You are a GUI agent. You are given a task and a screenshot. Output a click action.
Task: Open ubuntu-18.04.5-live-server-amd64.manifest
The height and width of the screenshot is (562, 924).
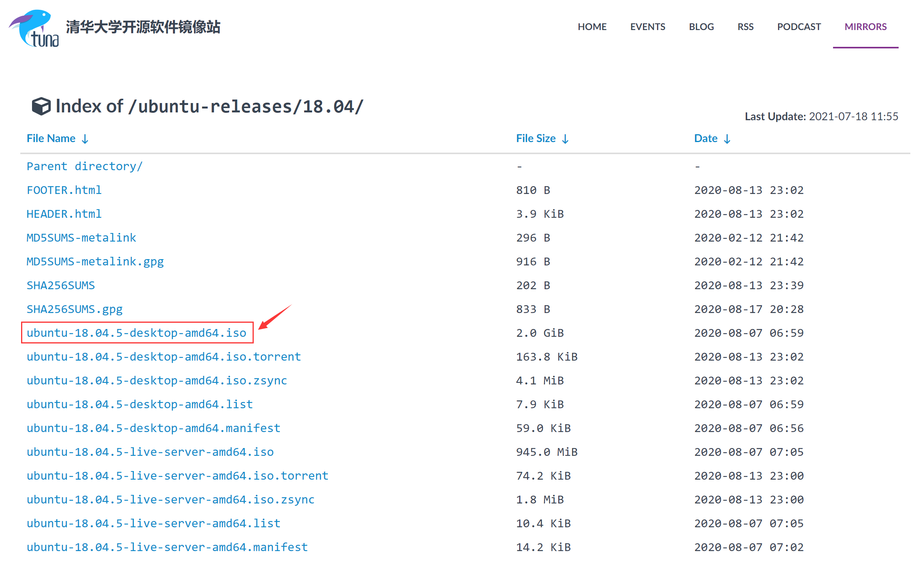167,547
